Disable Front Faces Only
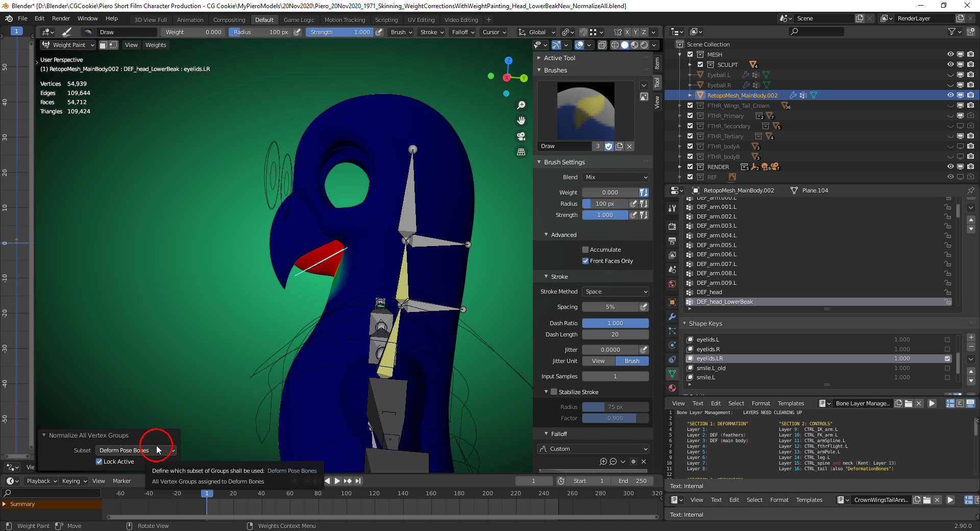Screen dimensions: 980x531 click(x=586, y=261)
